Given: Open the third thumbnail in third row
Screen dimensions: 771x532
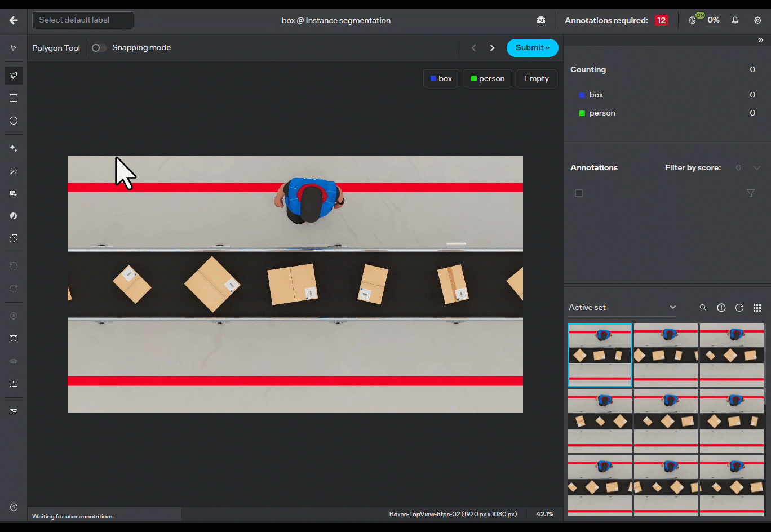Looking at the screenshot, I should coord(732,486).
